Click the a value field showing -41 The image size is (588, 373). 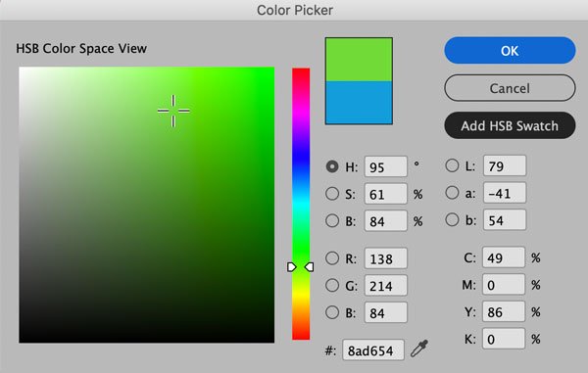click(505, 193)
